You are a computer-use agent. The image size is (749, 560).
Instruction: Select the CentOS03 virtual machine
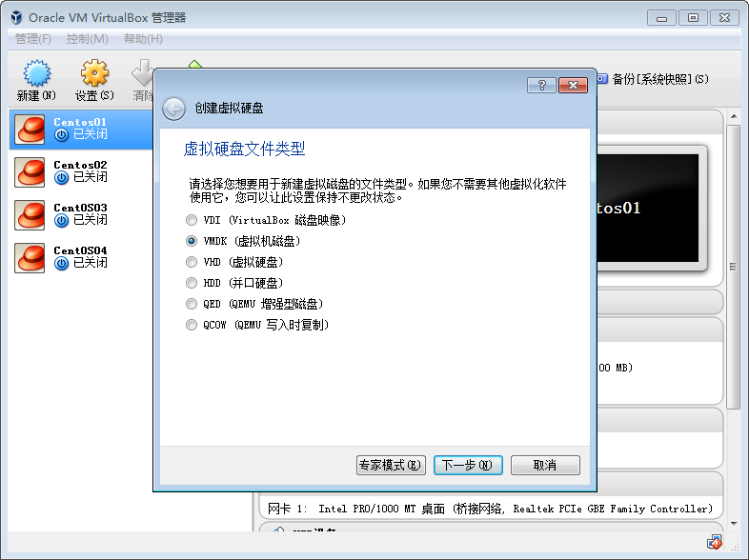pos(81,215)
